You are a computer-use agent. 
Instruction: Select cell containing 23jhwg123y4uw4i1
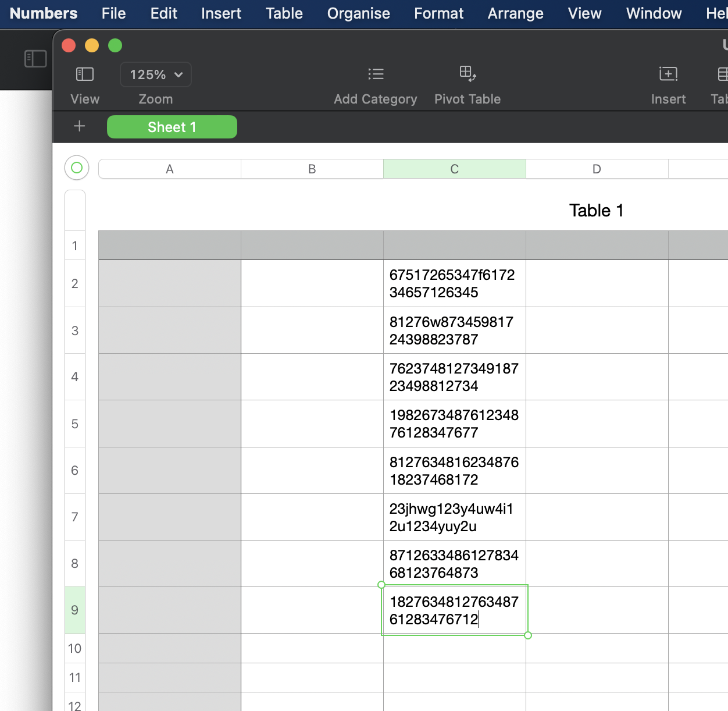(455, 517)
